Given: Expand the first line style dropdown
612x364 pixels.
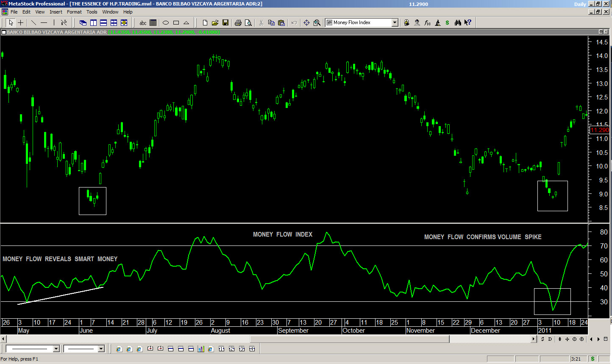Looking at the screenshot, I should tap(56, 349).
